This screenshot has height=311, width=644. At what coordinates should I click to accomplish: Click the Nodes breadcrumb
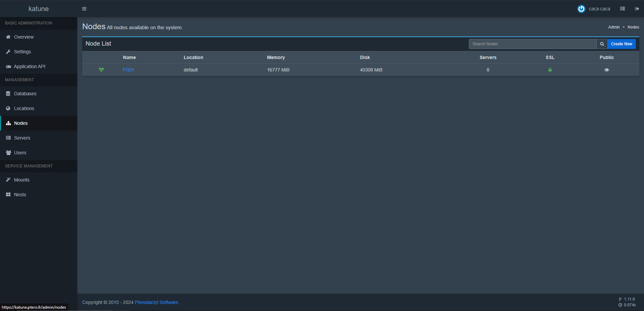click(633, 27)
